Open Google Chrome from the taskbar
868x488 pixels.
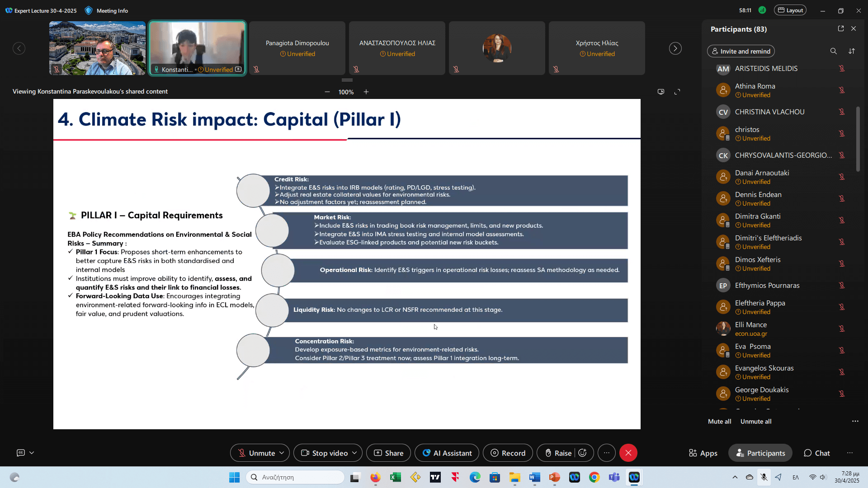coord(594,477)
